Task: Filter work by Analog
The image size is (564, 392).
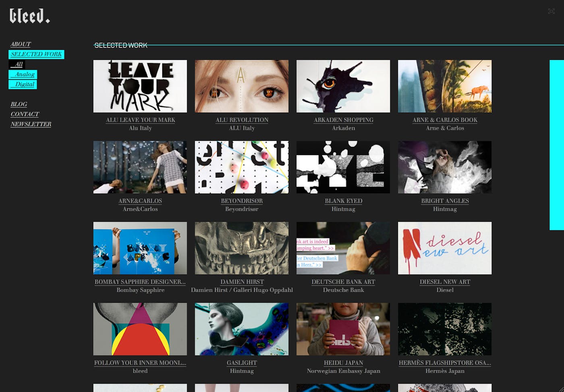Action: (23, 74)
